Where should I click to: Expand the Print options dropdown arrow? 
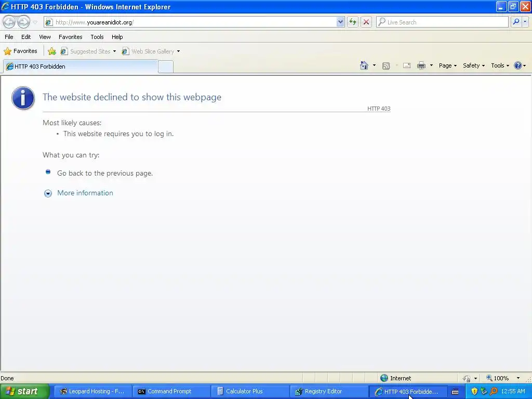coord(431,65)
